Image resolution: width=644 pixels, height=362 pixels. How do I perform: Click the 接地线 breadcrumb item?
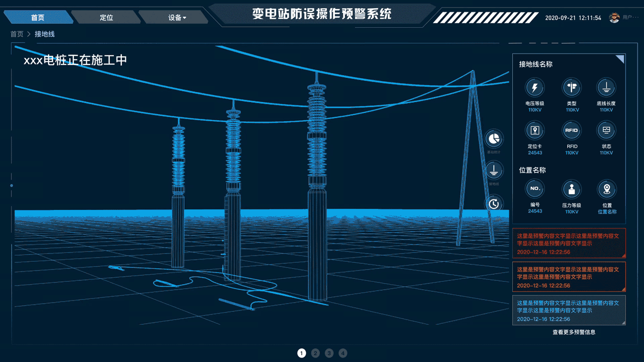click(45, 34)
